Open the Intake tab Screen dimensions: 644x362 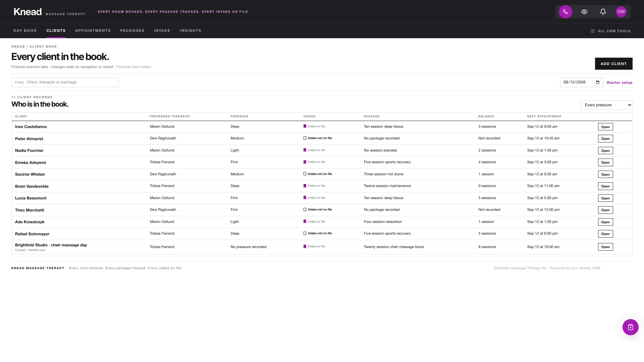point(162,31)
